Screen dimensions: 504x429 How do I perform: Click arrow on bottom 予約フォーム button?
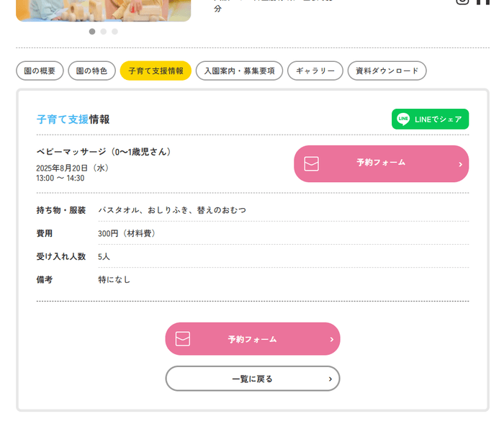[x=331, y=339]
